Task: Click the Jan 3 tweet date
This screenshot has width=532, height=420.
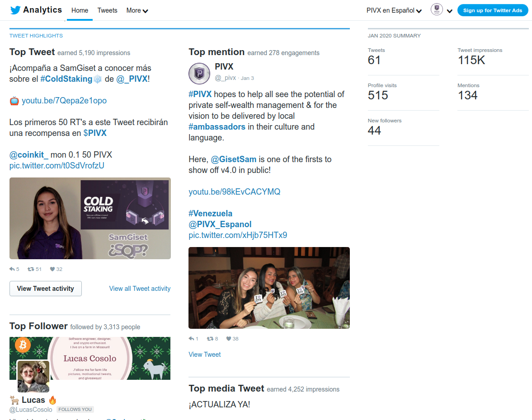Action: pyautogui.click(x=247, y=78)
